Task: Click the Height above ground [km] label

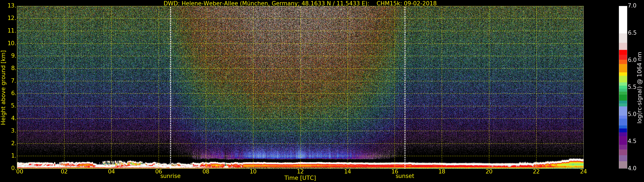Action: coord(3,88)
